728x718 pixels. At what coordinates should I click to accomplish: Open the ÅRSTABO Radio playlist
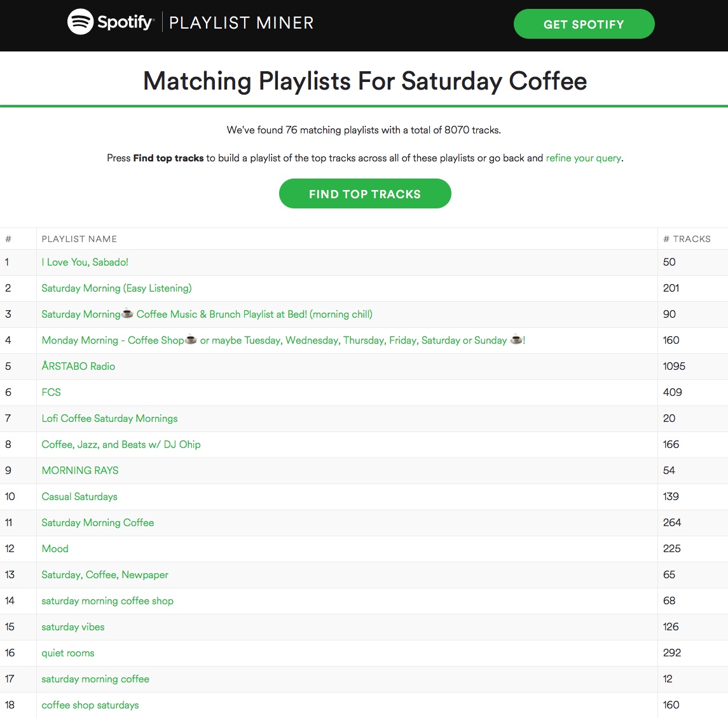[78, 366]
